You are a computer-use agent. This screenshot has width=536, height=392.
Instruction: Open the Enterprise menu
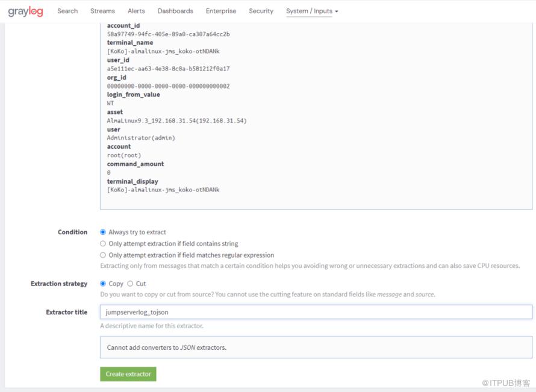[x=221, y=11]
